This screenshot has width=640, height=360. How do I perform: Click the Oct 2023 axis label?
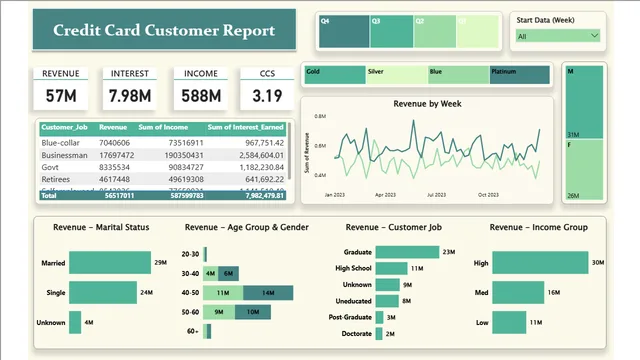[488, 195]
